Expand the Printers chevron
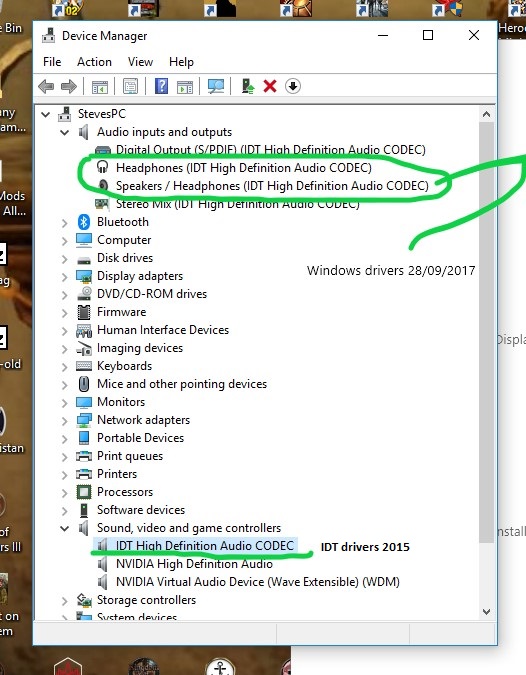The width and height of the screenshot is (526, 675). [x=65, y=474]
